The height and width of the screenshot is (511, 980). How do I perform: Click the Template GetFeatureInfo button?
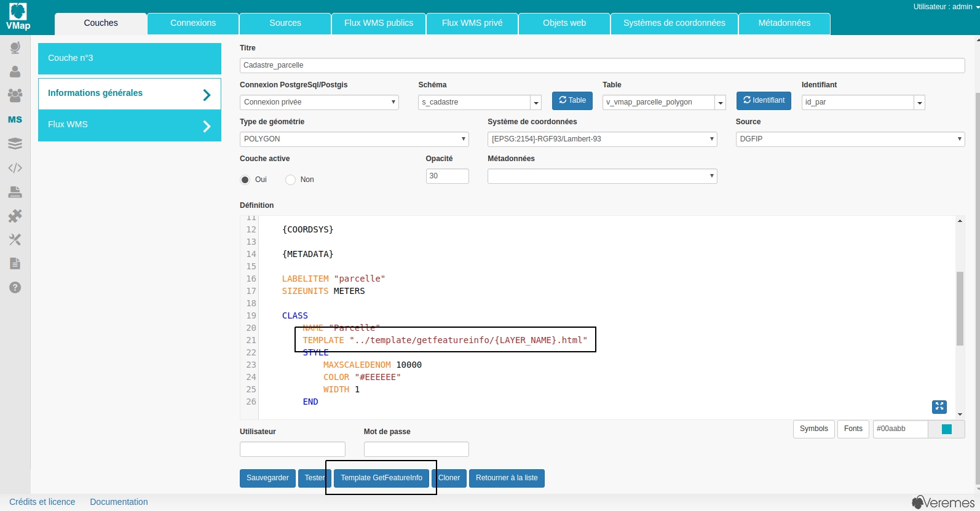[382, 478]
